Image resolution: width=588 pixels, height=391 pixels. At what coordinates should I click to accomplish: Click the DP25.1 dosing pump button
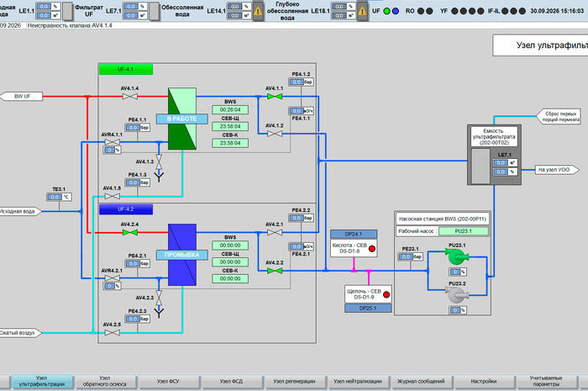[368, 309]
